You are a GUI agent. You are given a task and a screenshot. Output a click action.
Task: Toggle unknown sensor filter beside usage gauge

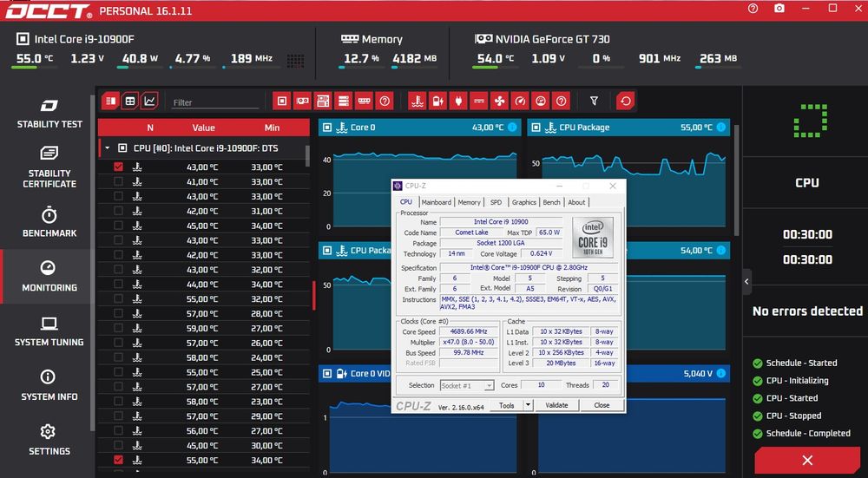561,101
